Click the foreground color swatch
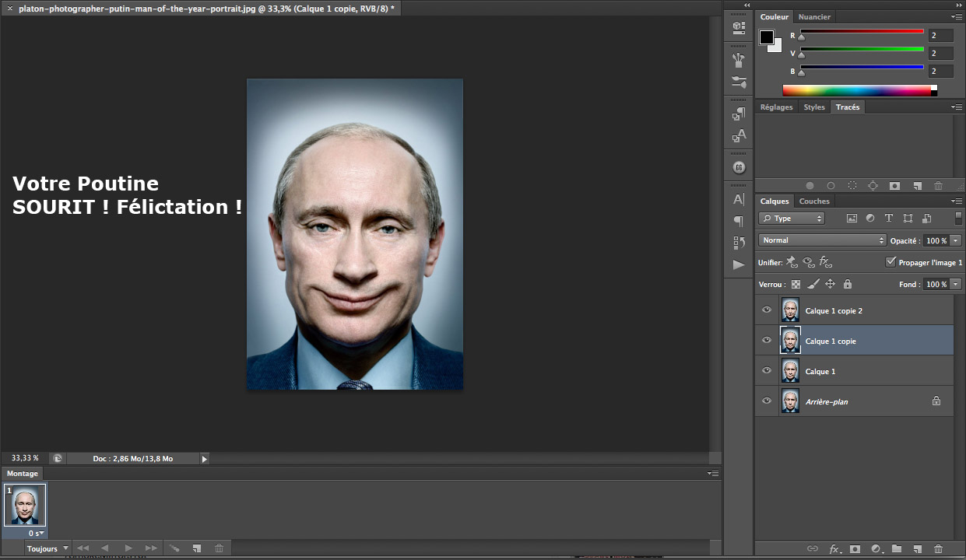966x560 pixels. pyautogui.click(x=767, y=37)
